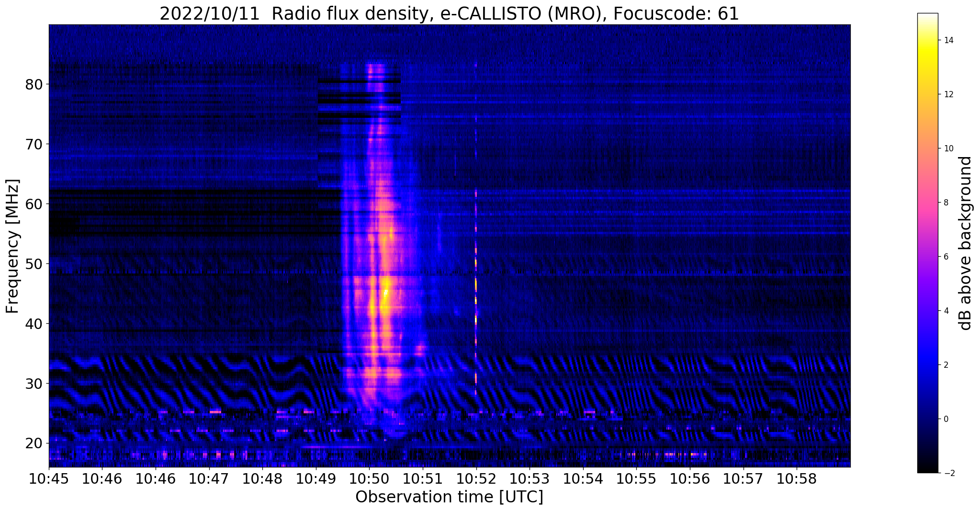
Task: Click the 0 dB colorbar tick label
Action: (946, 419)
